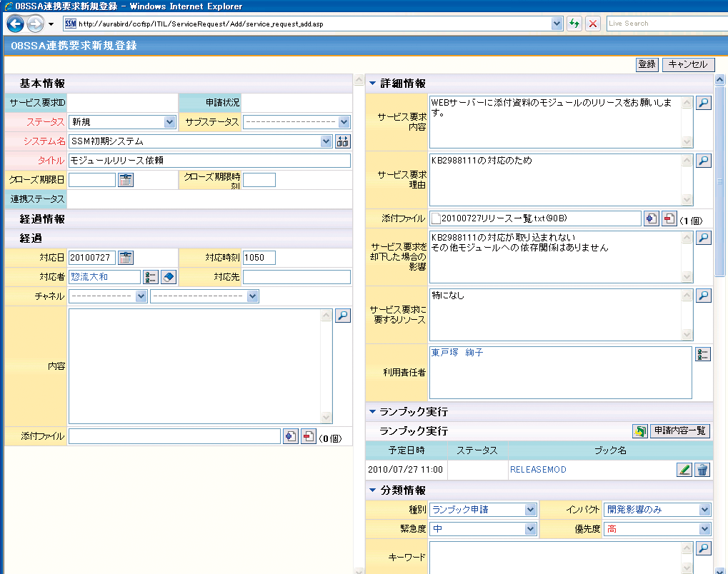Open magnifier for キーワード field
This screenshot has width=728, height=574.
(704, 548)
